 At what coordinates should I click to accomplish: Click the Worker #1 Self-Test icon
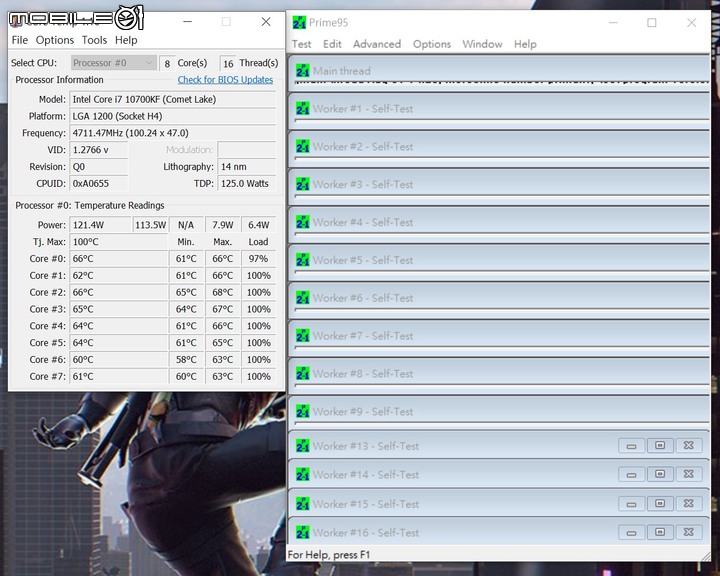(x=303, y=109)
